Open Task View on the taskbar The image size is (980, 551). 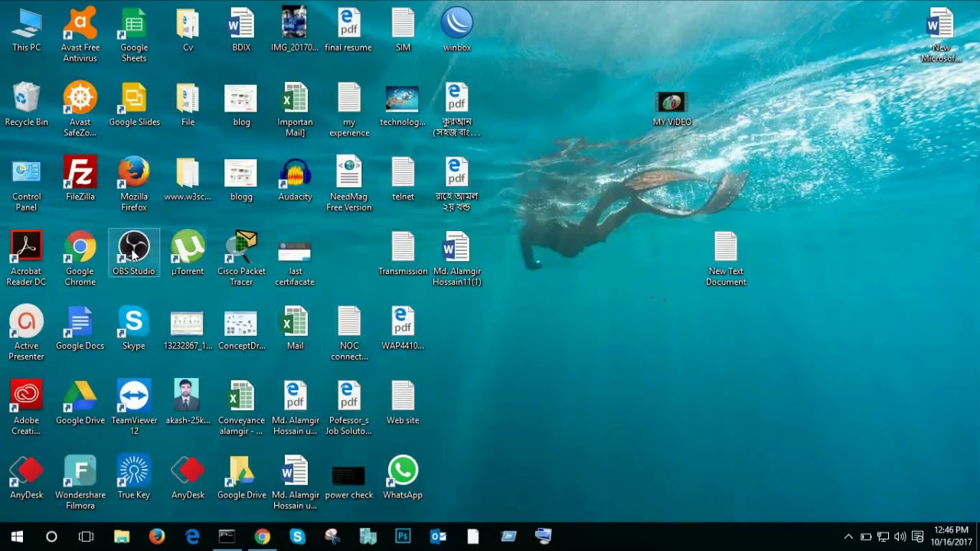tap(86, 536)
